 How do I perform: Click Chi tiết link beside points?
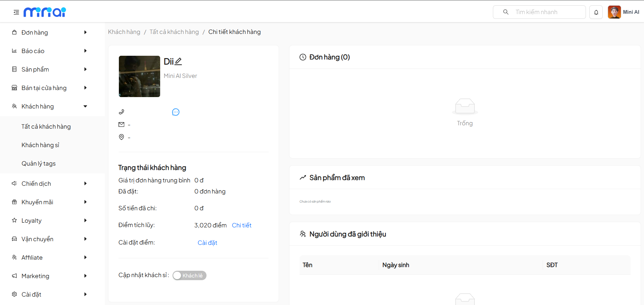(241, 225)
